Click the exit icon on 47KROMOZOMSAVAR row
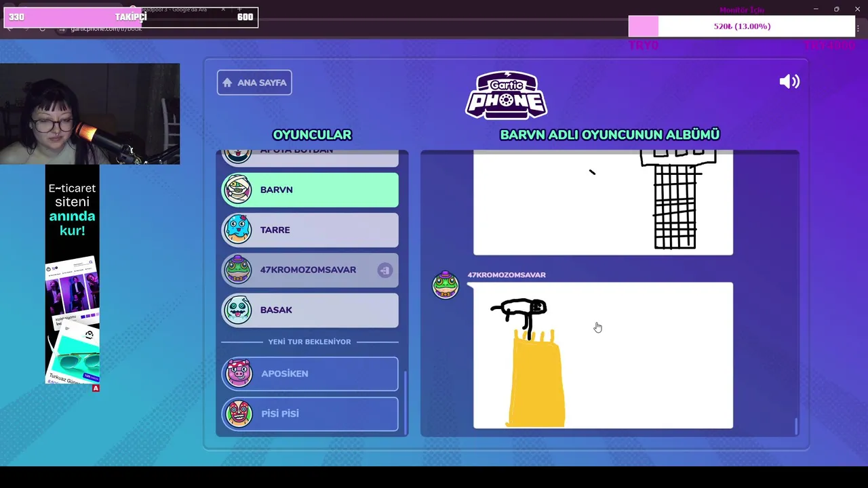 (384, 270)
